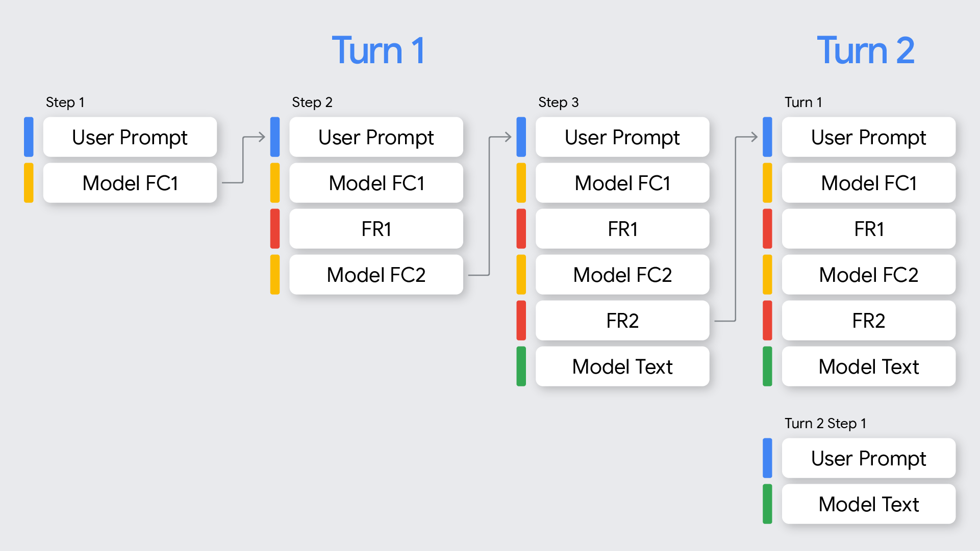Click the yellow bar beside Step 1 Model FC1
980x551 pixels.
click(29, 183)
